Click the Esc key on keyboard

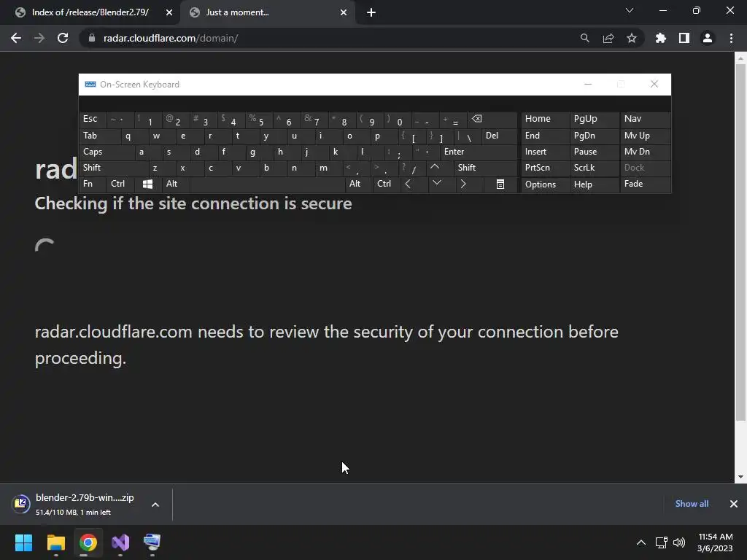(93, 119)
